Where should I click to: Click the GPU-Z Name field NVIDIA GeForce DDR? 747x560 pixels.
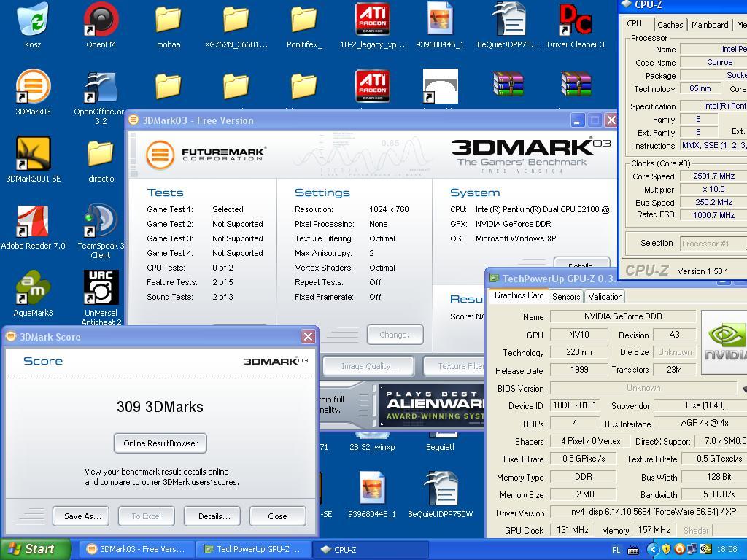coord(623,316)
